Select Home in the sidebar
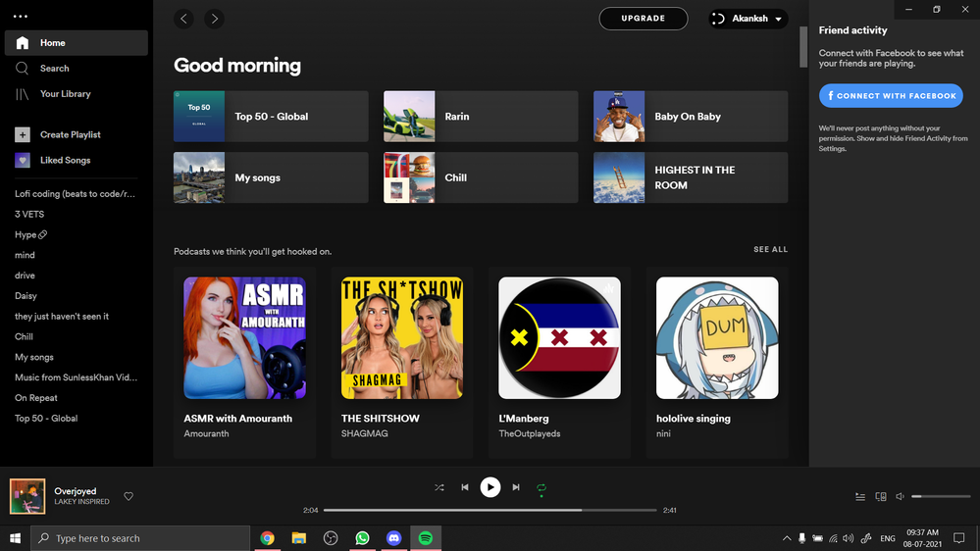980x551 pixels. 77,43
